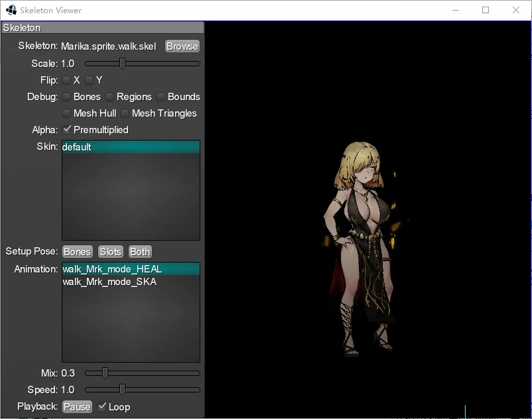Enable the Regions debug checkbox
This screenshot has width=532, height=419.
109,97
